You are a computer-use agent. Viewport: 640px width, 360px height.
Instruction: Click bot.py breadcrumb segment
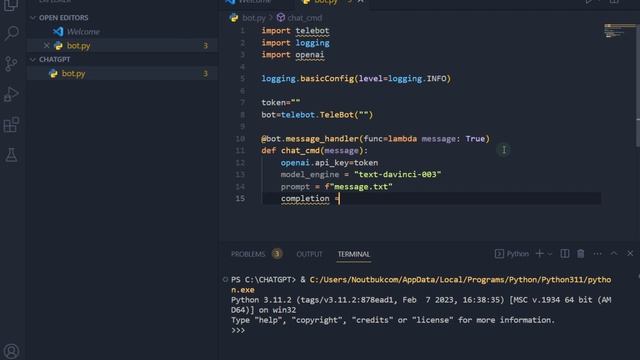click(x=254, y=18)
